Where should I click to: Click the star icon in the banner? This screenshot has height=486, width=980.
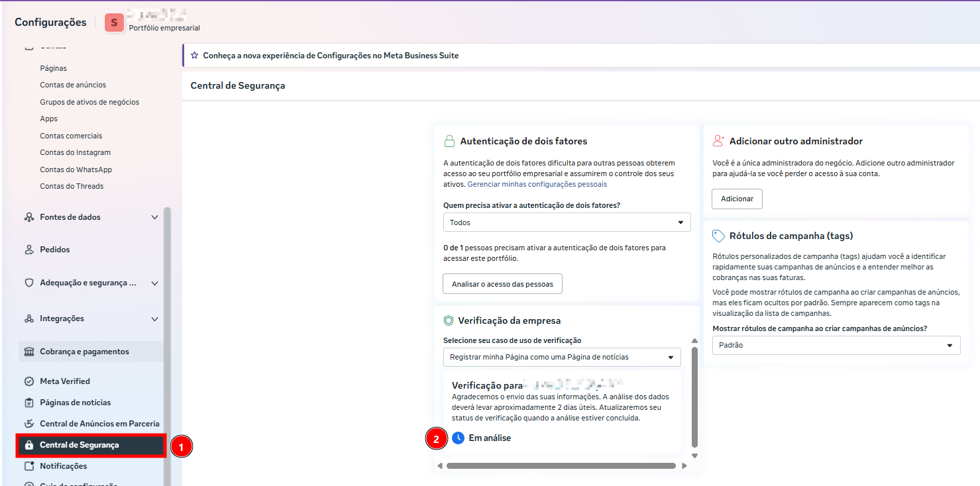(x=194, y=56)
